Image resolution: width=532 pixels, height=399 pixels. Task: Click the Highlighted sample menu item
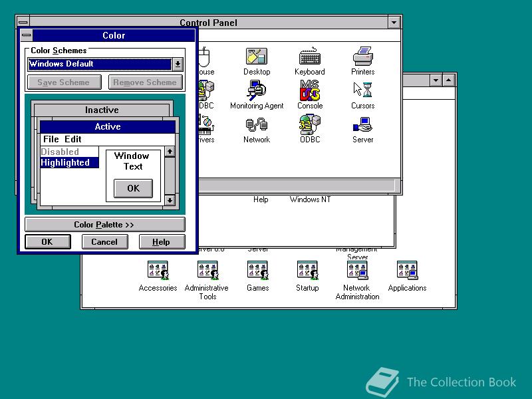[x=69, y=162]
